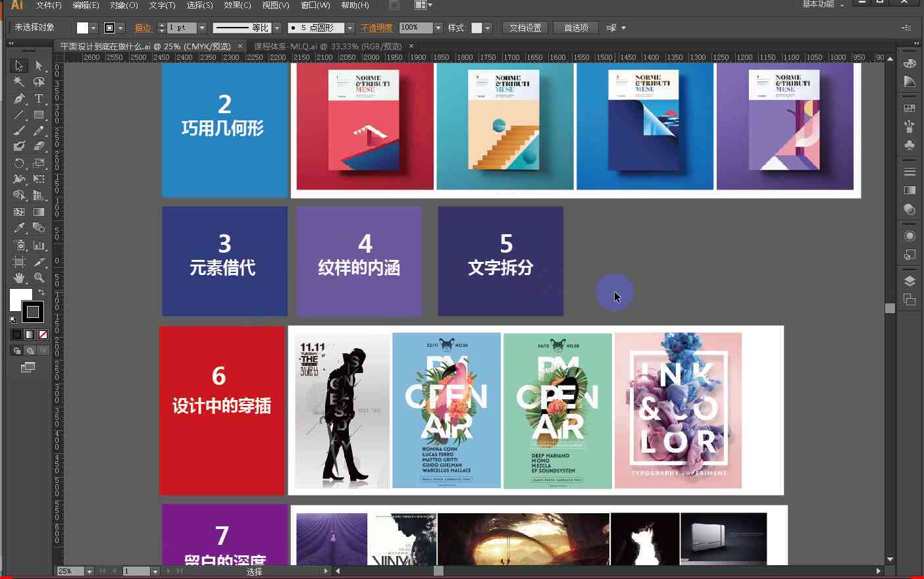This screenshot has height=579, width=924.
Task: Open stroke color dropdown in control bar
Action: (120, 28)
